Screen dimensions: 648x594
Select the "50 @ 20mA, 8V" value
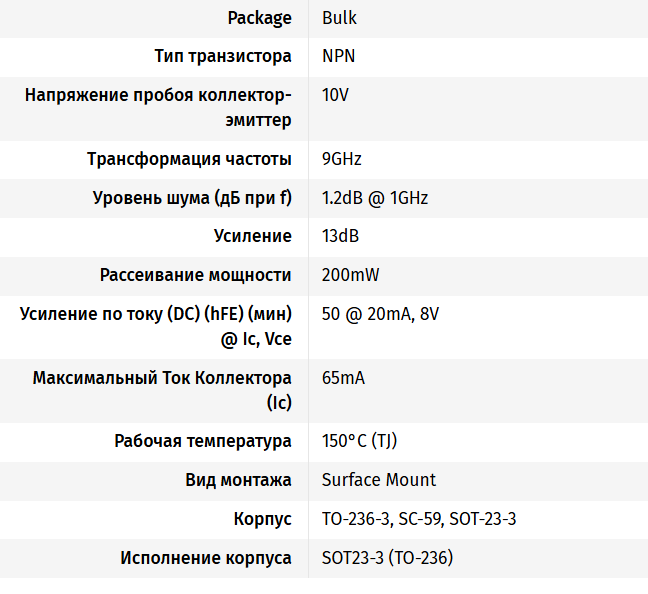(x=380, y=314)
